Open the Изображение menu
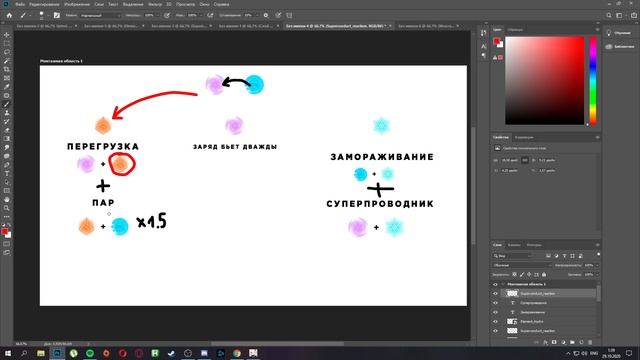The height and width of the screenshot is (360, 640). [77, 4]
